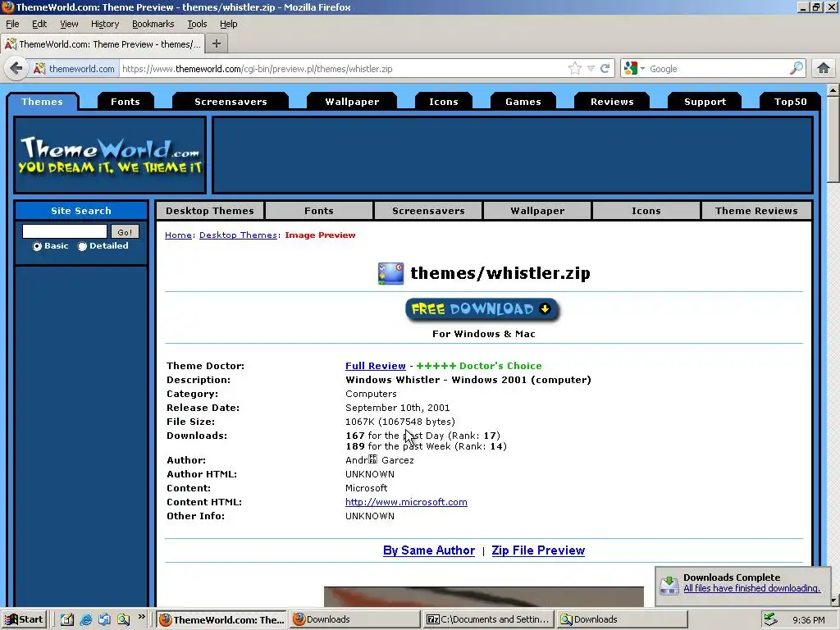Select the Basic search radio button
Viewport: 840px width, 630px height.
click(x=37, y=246)
